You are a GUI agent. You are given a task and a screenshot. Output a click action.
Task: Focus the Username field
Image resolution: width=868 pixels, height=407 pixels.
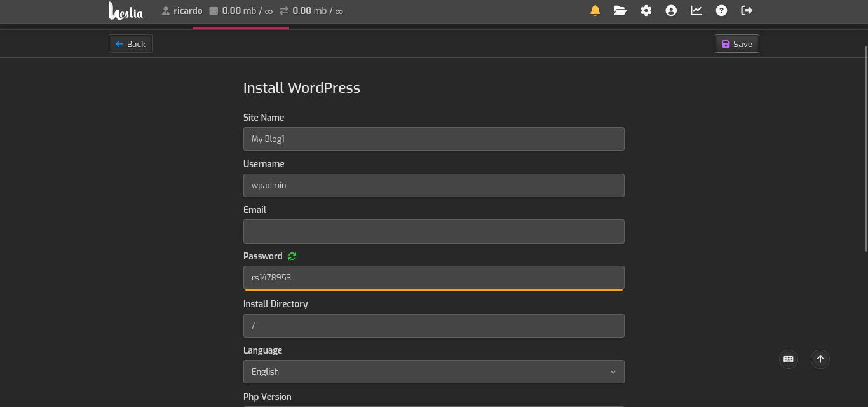click(434, 186)
